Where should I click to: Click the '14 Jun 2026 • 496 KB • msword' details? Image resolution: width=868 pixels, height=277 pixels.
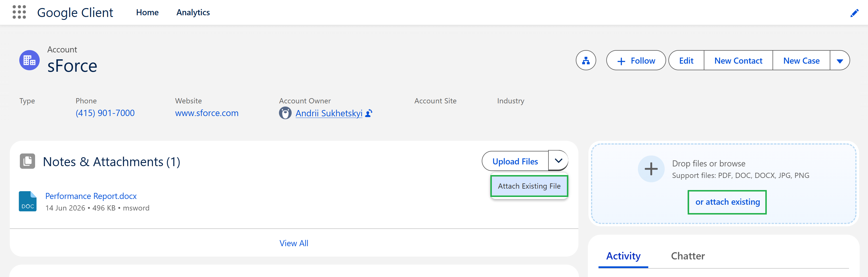[x=97, y=208]
